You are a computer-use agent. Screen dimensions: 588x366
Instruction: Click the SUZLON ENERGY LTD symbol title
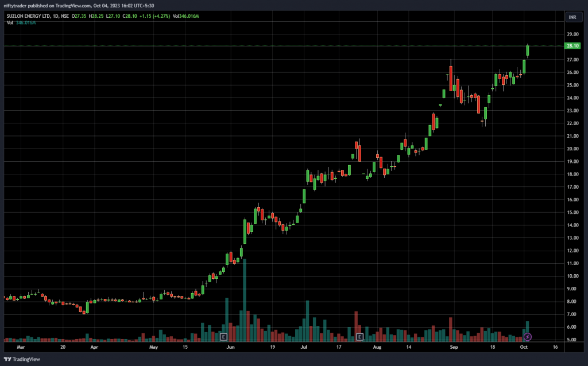pyautogui.click(x=29, y=16)
